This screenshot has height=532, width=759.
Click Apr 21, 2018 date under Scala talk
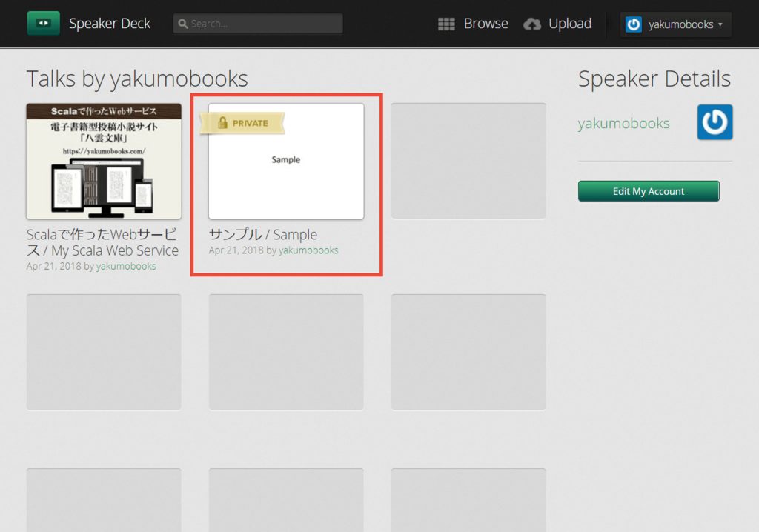pos(53,266)
